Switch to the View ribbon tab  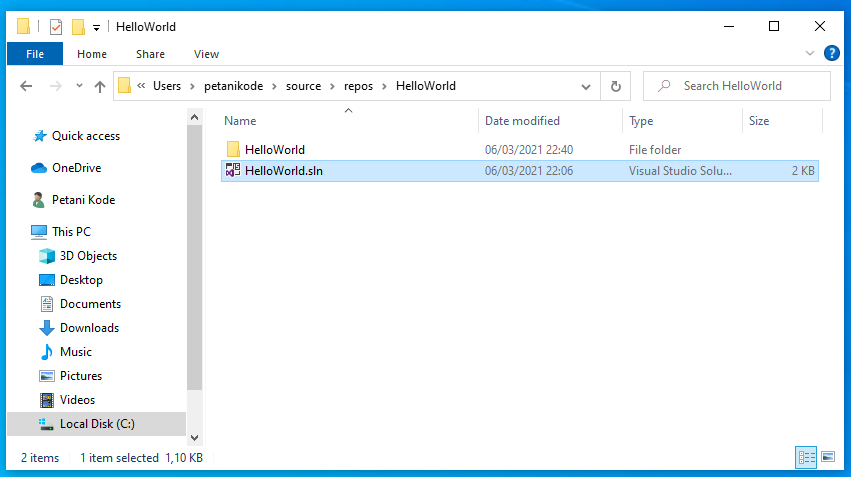pyautogui.click(x=206, y=54)
